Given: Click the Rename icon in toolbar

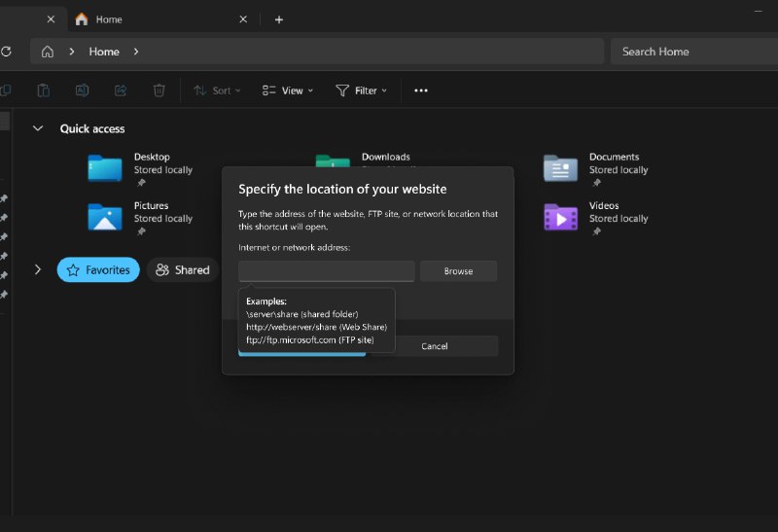Looking at the screenshot, I should click(82, 90).
